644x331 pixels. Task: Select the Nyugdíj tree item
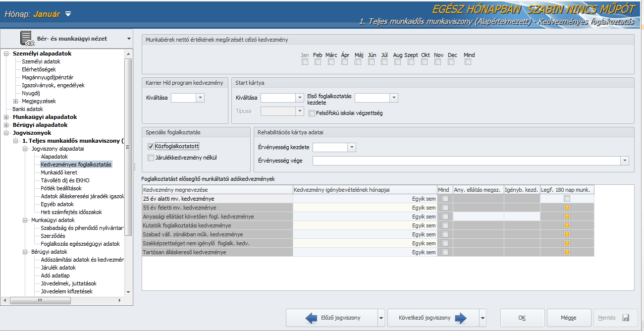[x=31, y=93]
